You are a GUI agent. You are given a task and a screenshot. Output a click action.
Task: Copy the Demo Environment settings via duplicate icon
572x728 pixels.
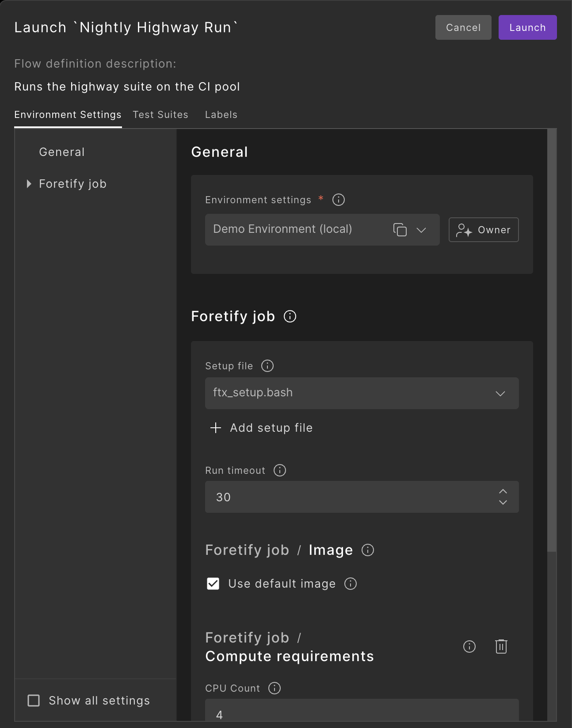[x=400, y=230]
